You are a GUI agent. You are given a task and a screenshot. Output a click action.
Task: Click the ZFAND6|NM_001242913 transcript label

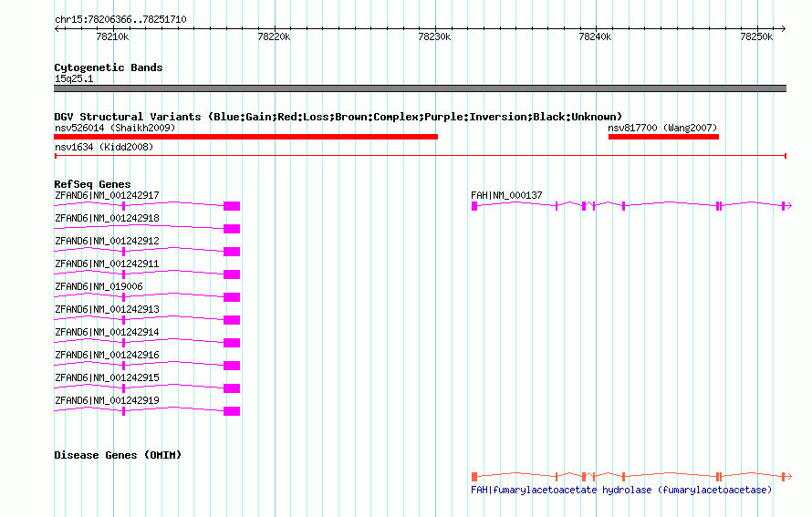coord(107,309)
